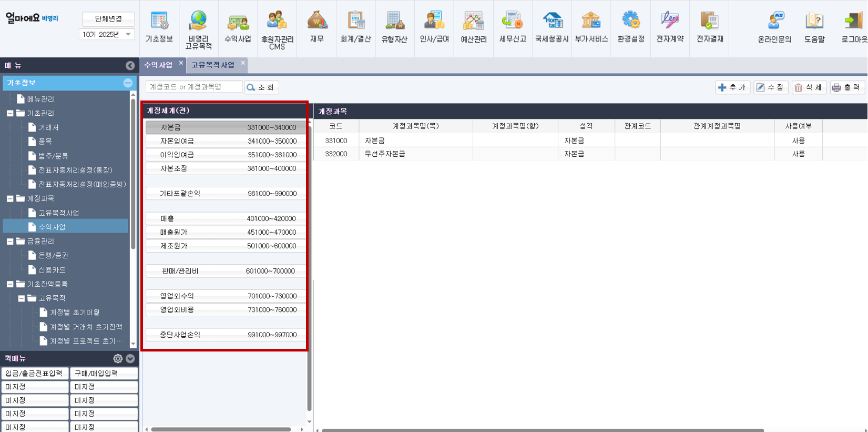The height and width of the screenshot is (432, 868).
Task: Collapse the 기초관리 folder
Action: click(10, 113)
